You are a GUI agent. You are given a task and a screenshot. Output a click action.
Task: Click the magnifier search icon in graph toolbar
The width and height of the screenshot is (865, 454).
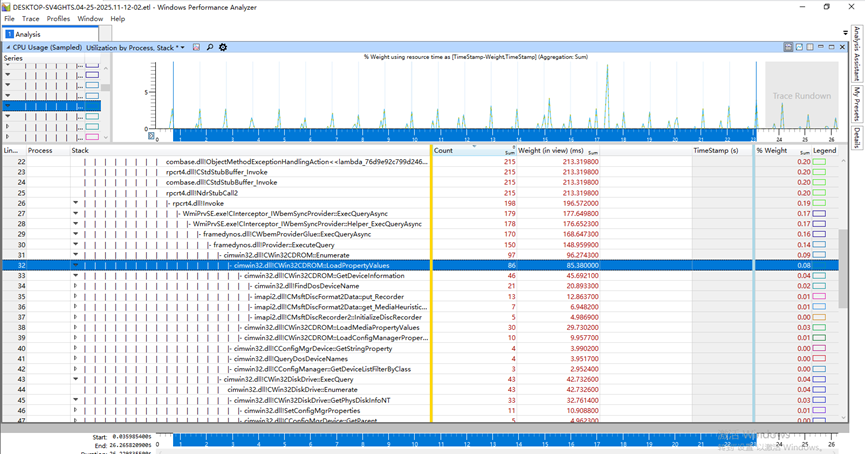pyautogui.click(x=210, y=47)
